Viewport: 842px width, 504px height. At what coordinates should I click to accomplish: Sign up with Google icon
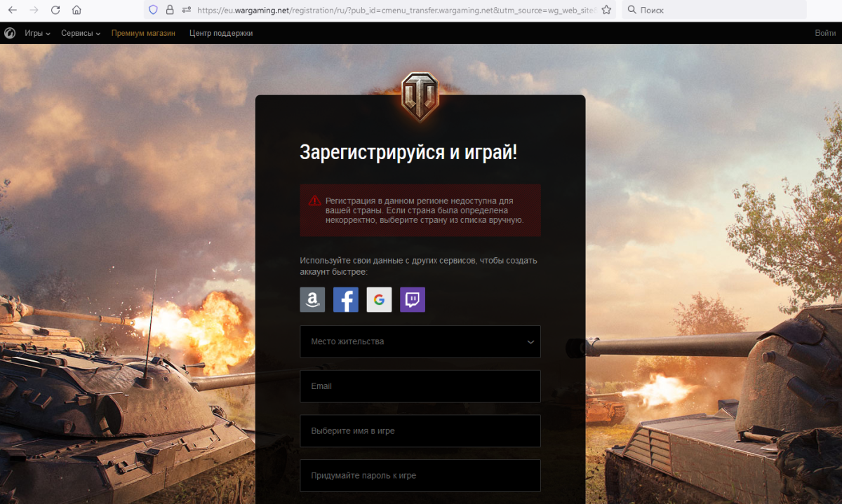point(379,299)
